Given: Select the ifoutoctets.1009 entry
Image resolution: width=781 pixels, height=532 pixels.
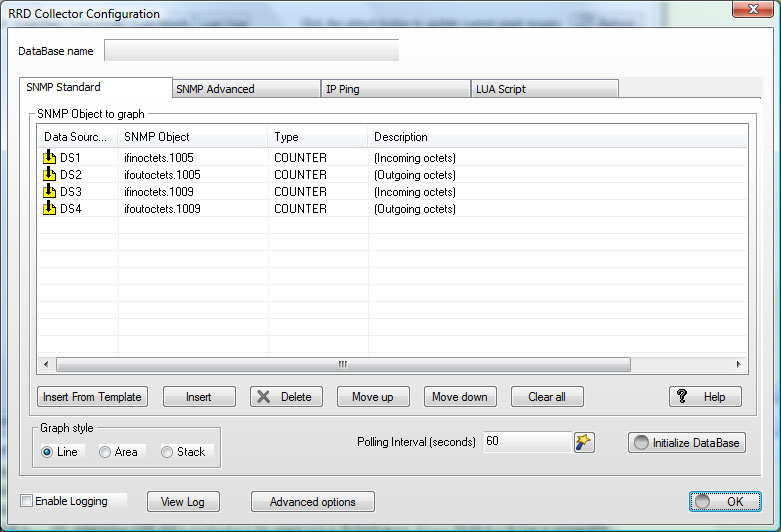Looking at the screenshot, I should click(162, 208).
